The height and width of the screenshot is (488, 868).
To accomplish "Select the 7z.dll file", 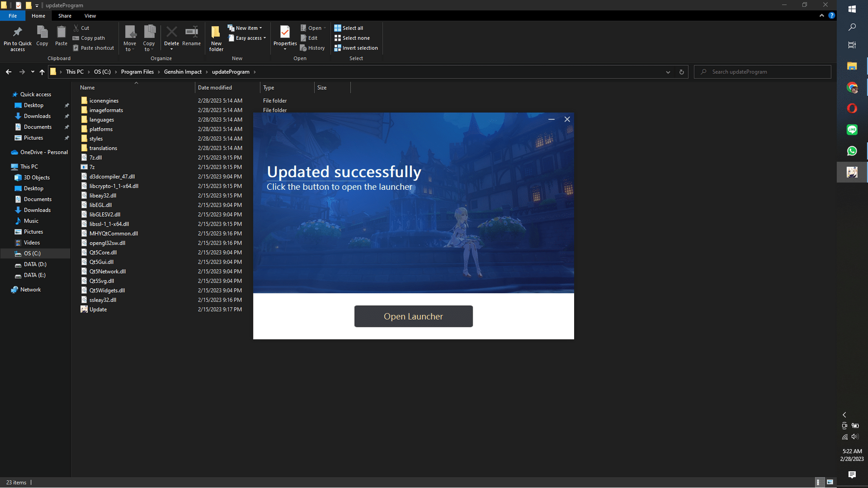I will tap(95, 158).
